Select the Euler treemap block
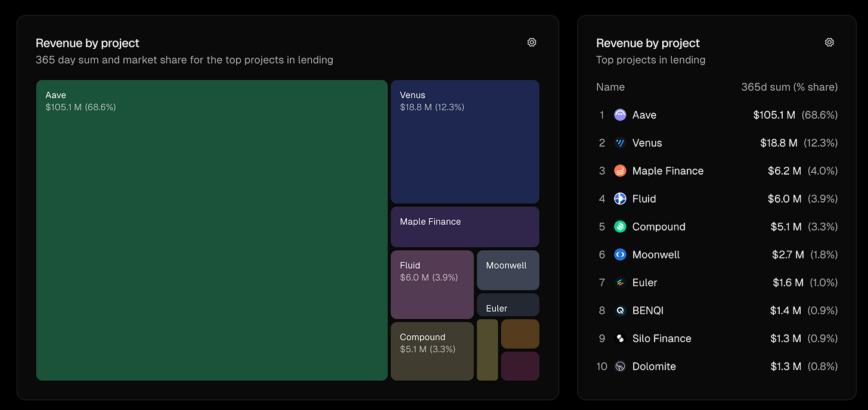 tap(508, 305)
